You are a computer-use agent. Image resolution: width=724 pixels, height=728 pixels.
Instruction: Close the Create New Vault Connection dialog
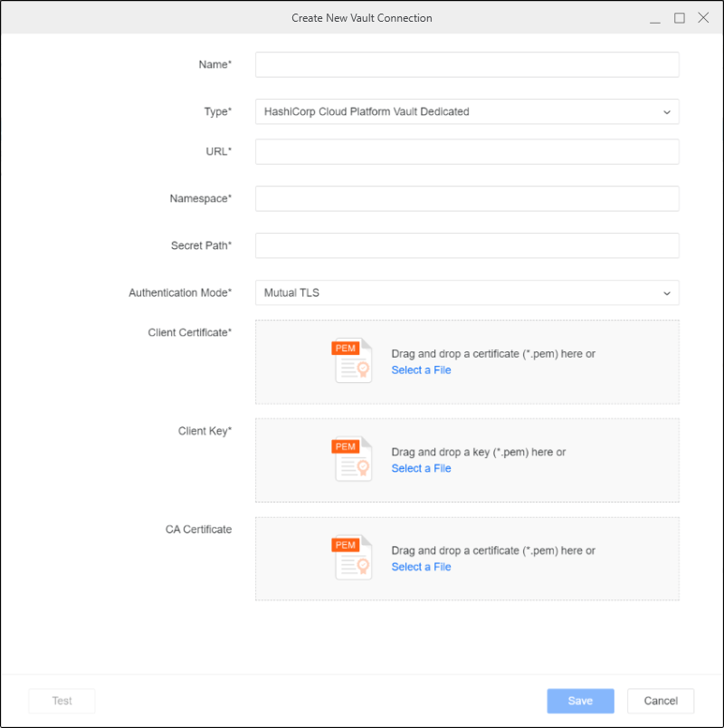(x=703, y=18)
